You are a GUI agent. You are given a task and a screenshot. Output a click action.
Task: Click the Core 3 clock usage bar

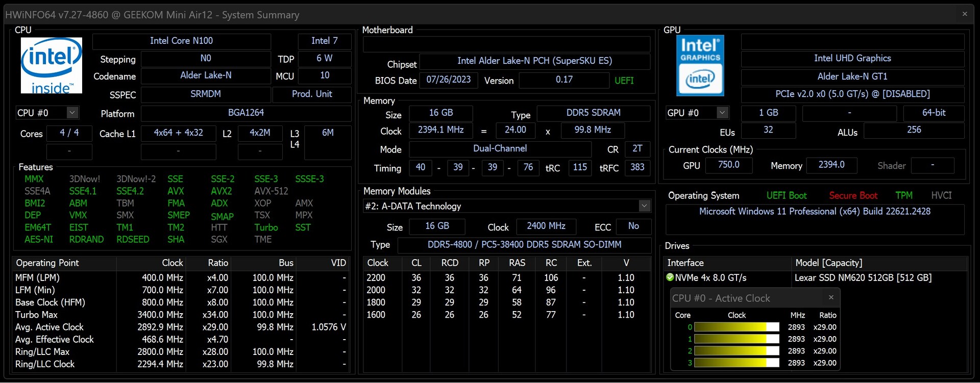(x=736, y=363)
